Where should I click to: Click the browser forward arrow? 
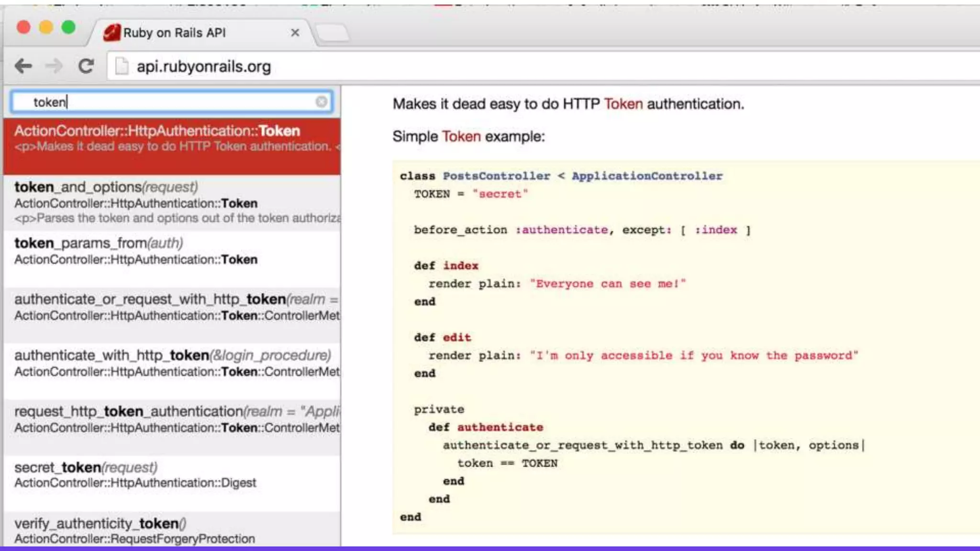(54, 66)
